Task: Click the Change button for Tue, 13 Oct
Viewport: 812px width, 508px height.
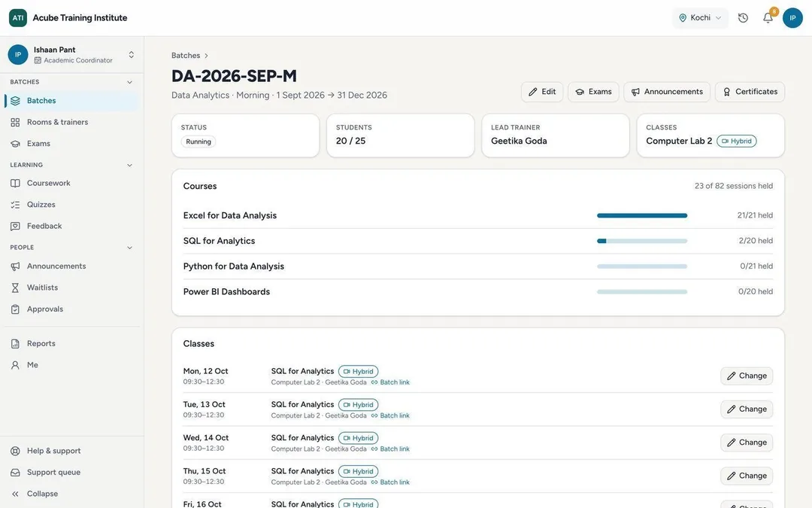Action: coord(747,409)
